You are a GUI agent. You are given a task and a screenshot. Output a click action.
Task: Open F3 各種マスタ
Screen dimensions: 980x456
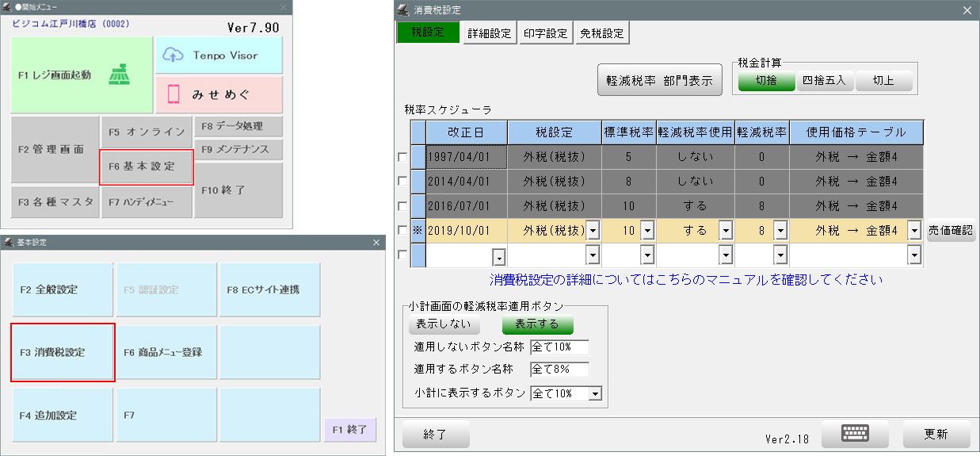(x=55, y=201)
